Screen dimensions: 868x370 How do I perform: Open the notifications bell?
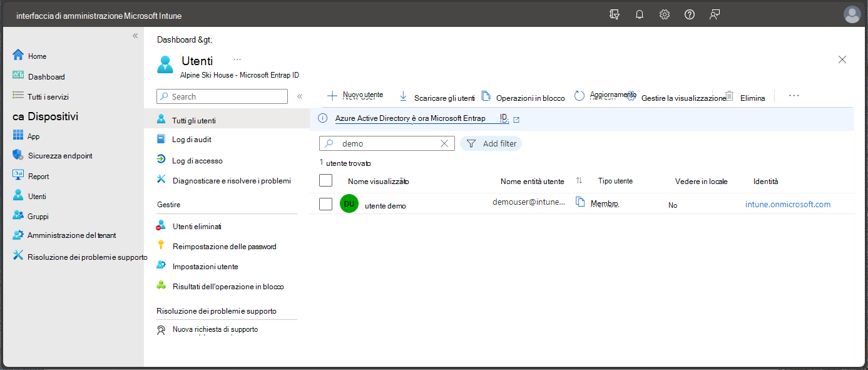pyautogui.click(x=640, y=14)
